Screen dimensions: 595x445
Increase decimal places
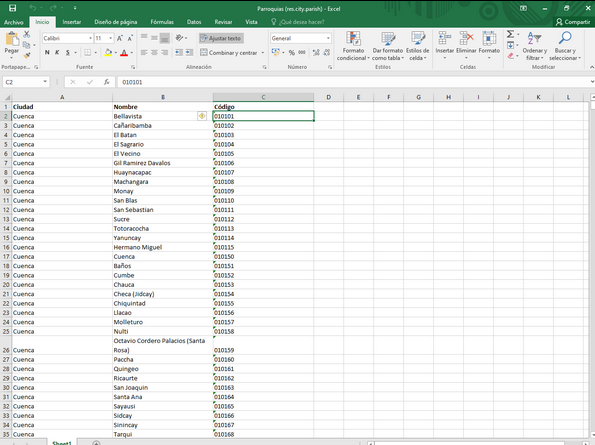pos(316,52)
